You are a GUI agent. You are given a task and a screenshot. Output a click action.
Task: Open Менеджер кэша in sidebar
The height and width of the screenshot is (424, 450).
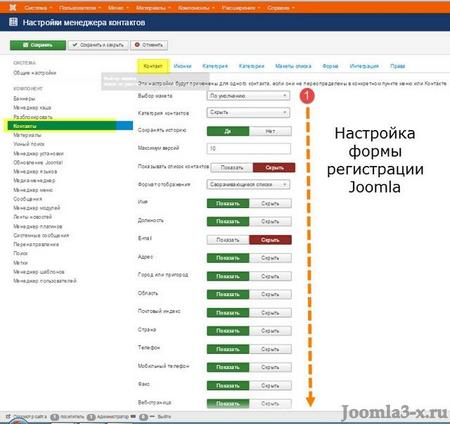click(32, 108)
